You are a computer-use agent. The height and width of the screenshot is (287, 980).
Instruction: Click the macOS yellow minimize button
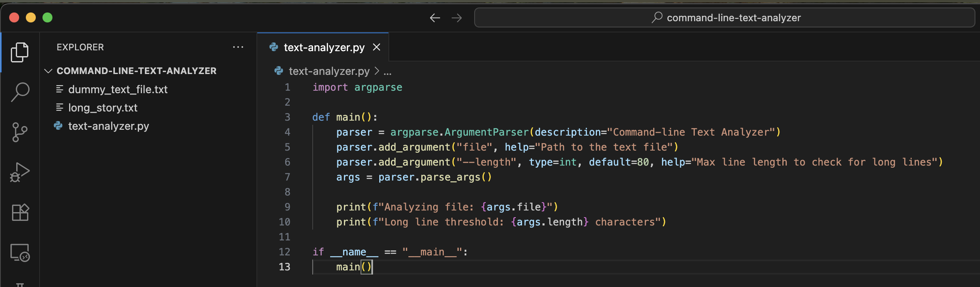click(x=31, y=17)
